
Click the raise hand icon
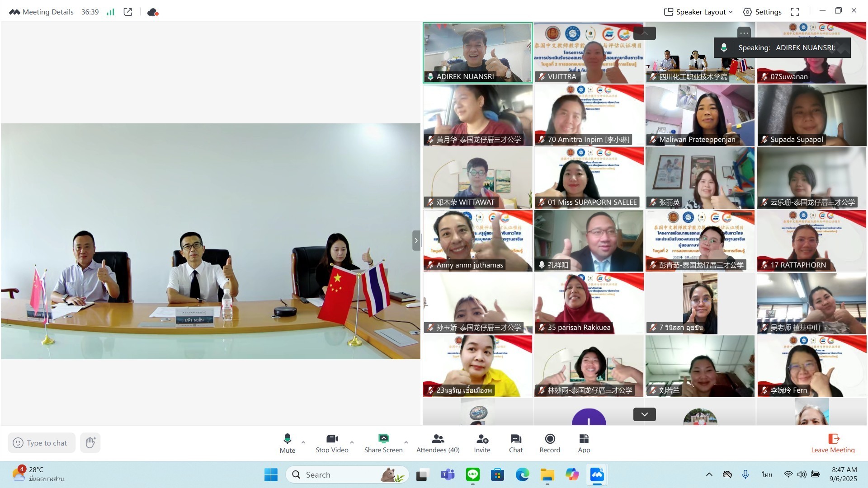click(x=90, y=442)
